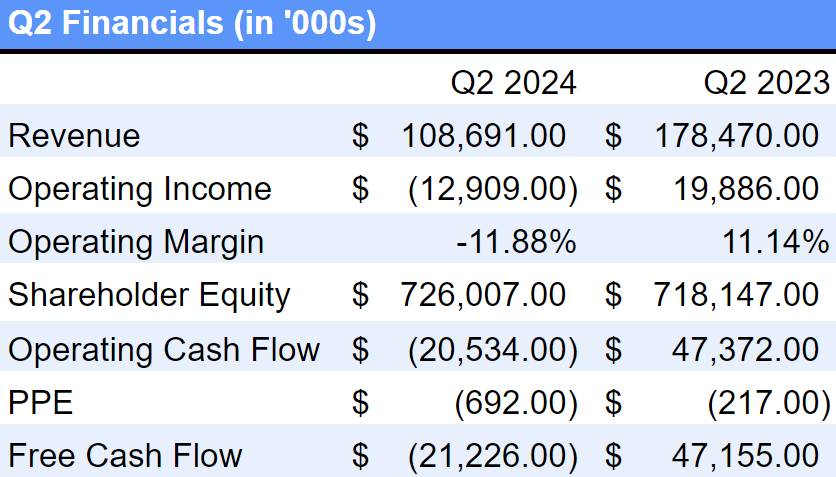Click the Operating Income row label
836x477 pixels.
pos(140,188)
